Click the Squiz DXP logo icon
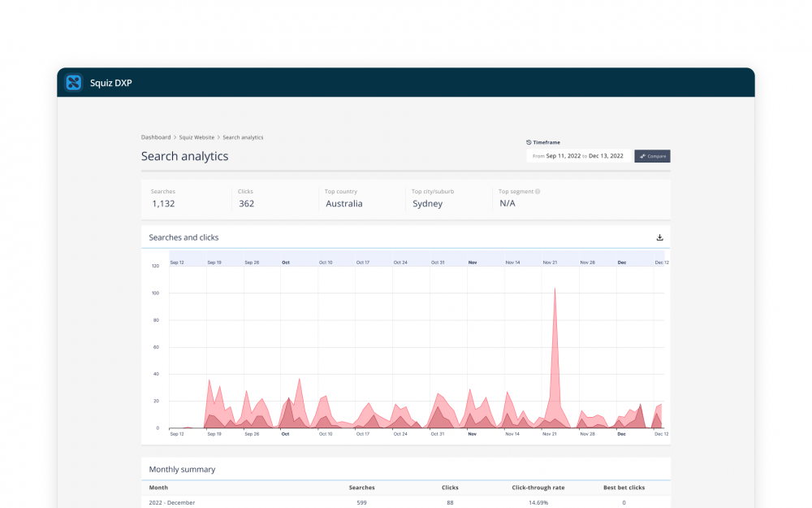812x508 pixels. (74, 82)
